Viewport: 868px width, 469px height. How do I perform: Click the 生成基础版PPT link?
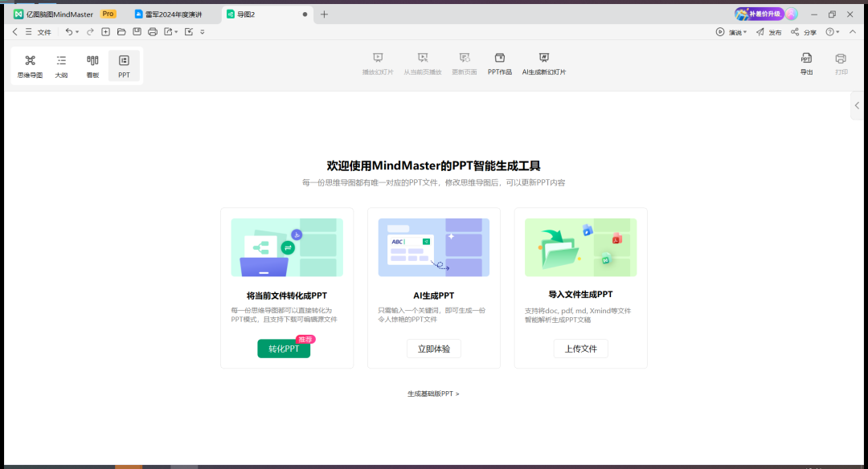click(433, 394)
